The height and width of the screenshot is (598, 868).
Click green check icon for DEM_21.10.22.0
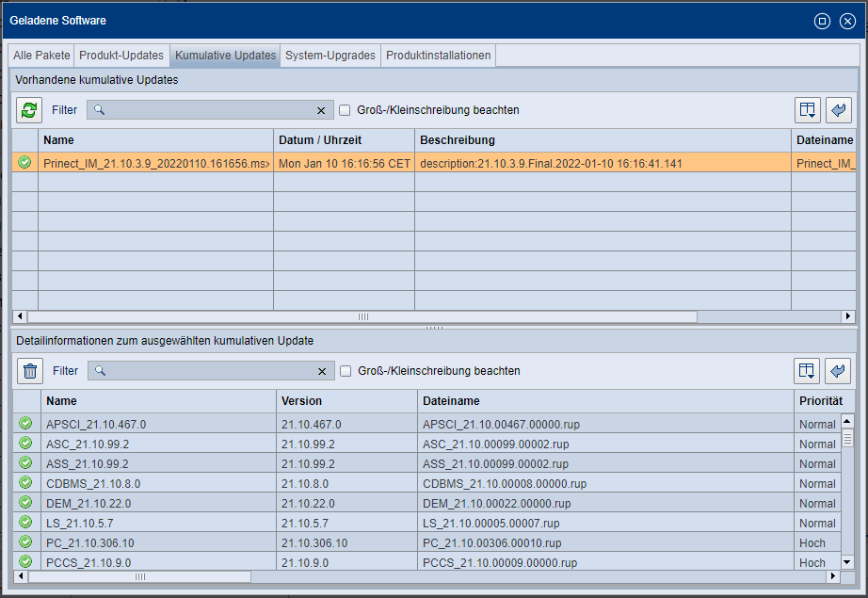pos(25,502)
